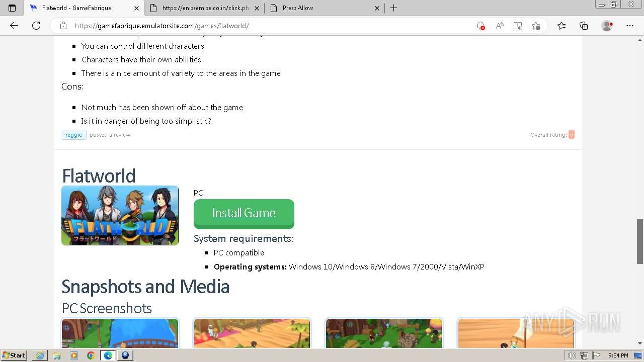The image size is (644, 362).
Task: Switch to the Press Allow tab
Action: (325, 8)
